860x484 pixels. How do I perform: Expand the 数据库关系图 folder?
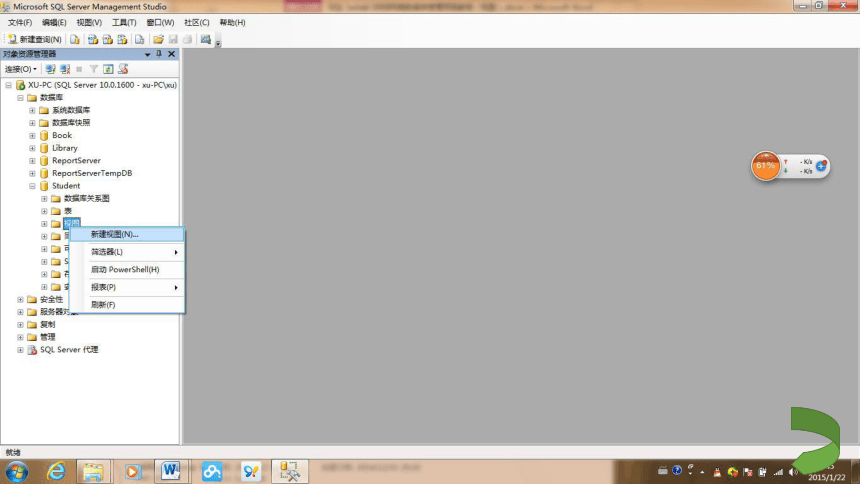[x=44, y=199]
